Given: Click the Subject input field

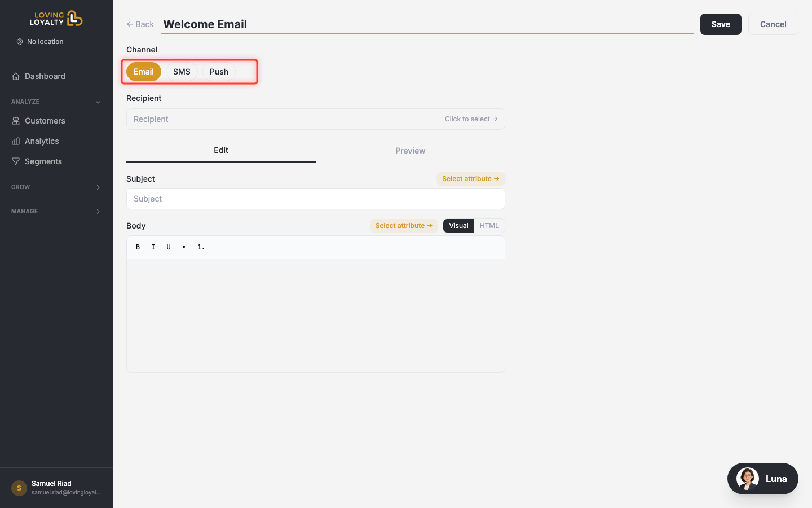Looking at the screenshot, I should pos(316,199).
